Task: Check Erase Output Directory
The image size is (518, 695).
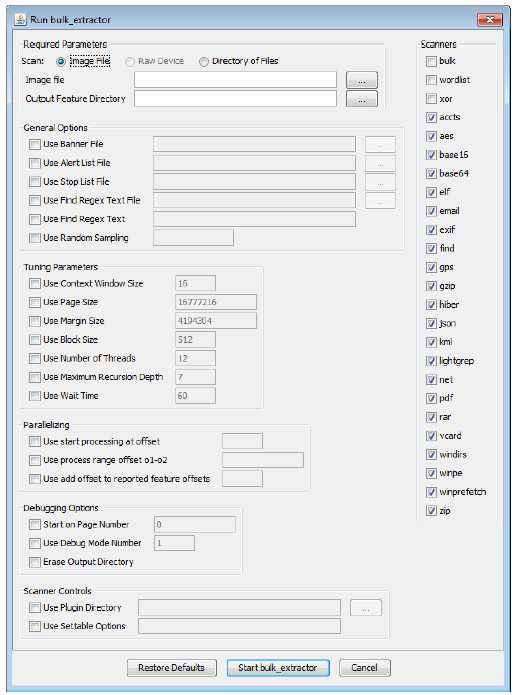Action: pos(35,562)
